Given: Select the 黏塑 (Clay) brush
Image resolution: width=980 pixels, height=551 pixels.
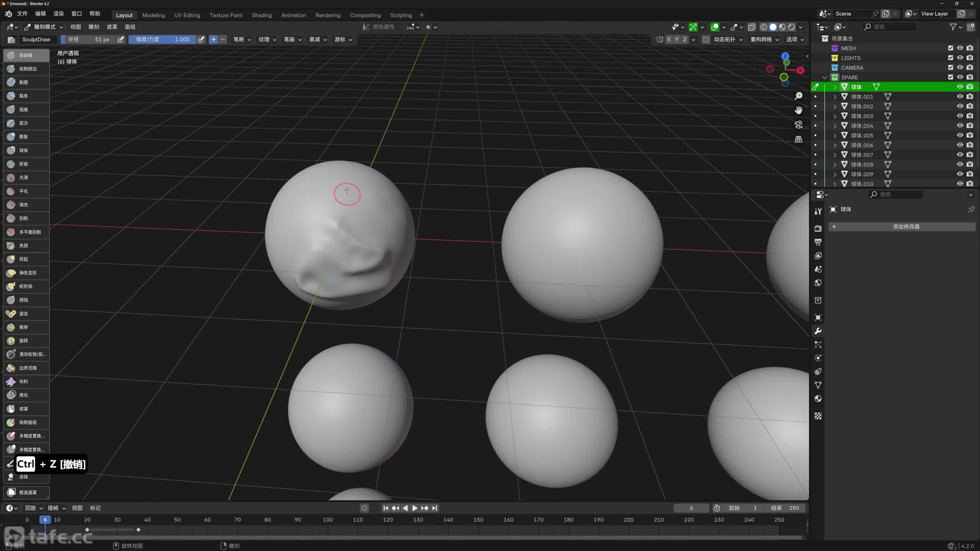Looking at the screenshot, I should pos(26,82).
